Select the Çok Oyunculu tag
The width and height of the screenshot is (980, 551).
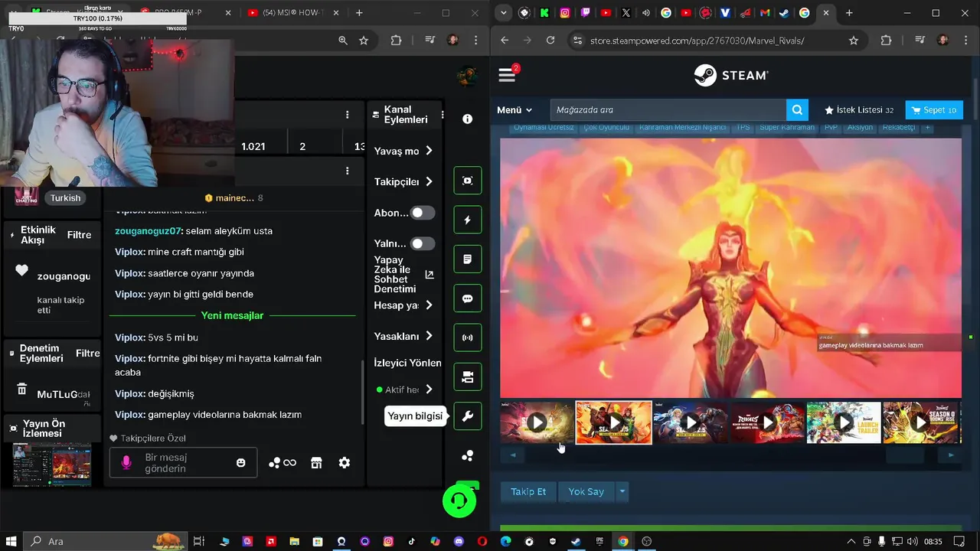(x=606, y=128)
